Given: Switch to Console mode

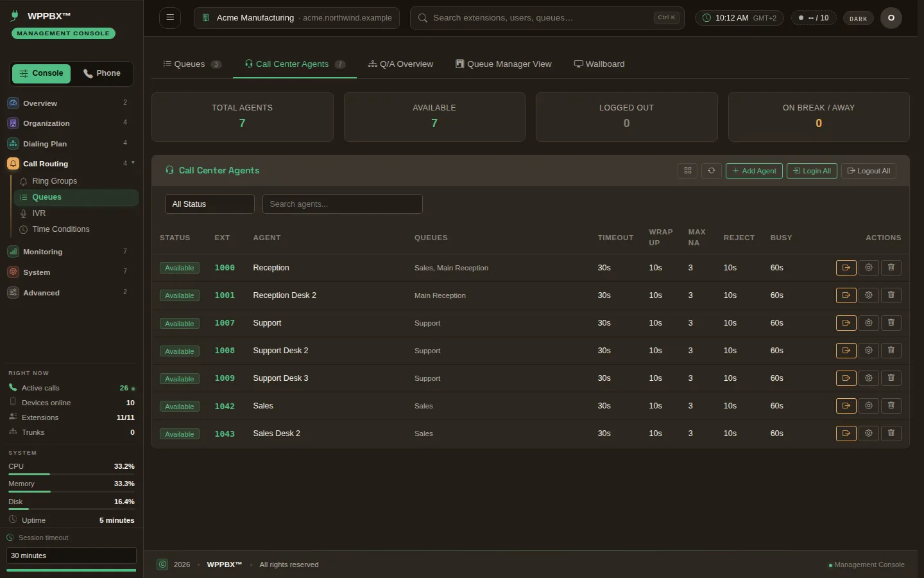Looking at the screenshot, I should pyautogui.click(x=41, y=73).
